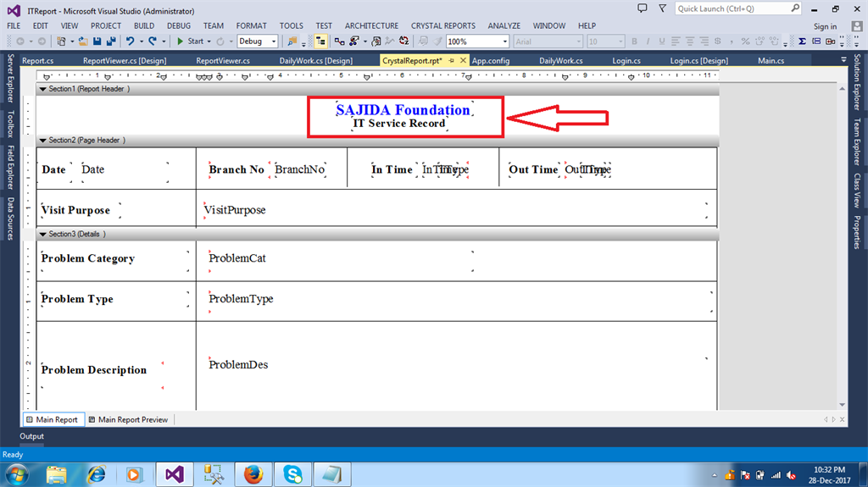Open the ARCHITECTURE menu
868x487 pixels.
371,25
